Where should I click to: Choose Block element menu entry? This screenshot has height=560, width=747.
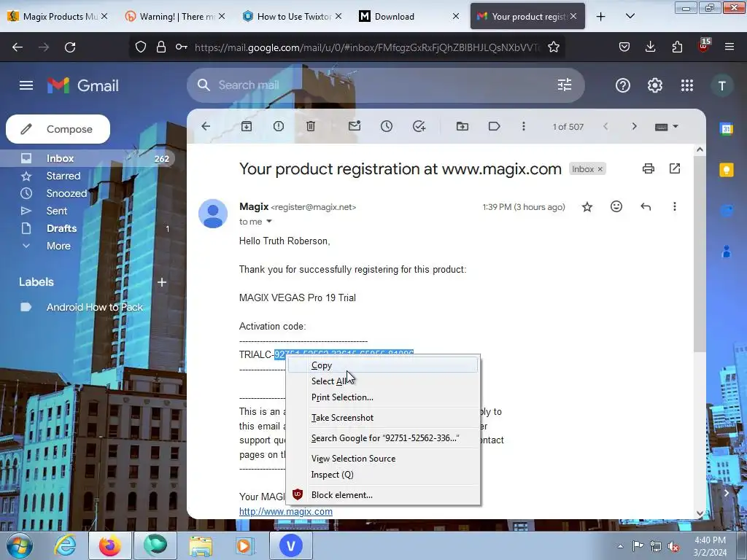point(382,495)
